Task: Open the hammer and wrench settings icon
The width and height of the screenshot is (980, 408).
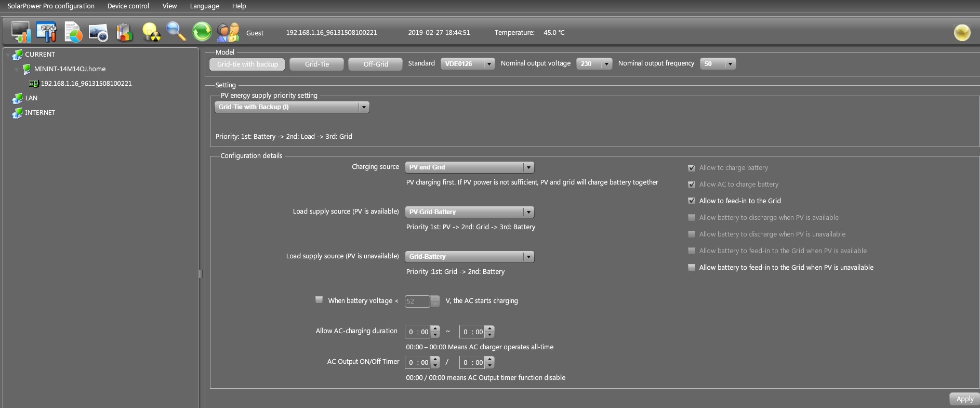Action: click(46, 32)
